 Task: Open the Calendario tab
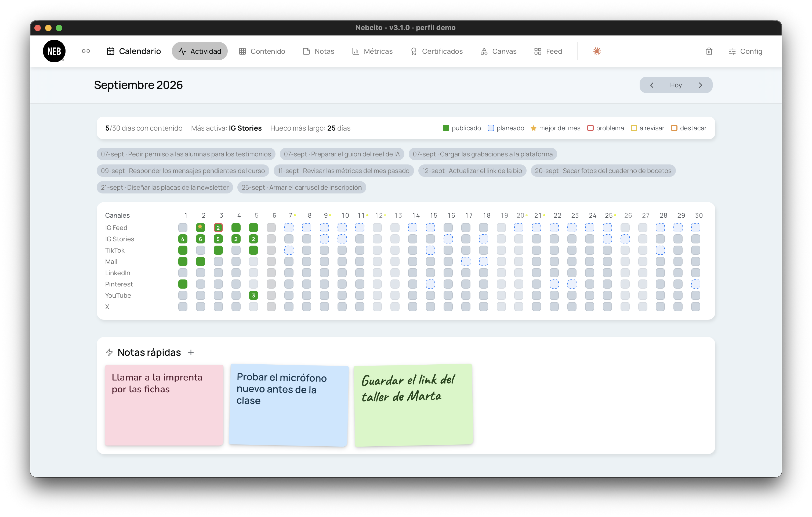(x=133, y=51)
